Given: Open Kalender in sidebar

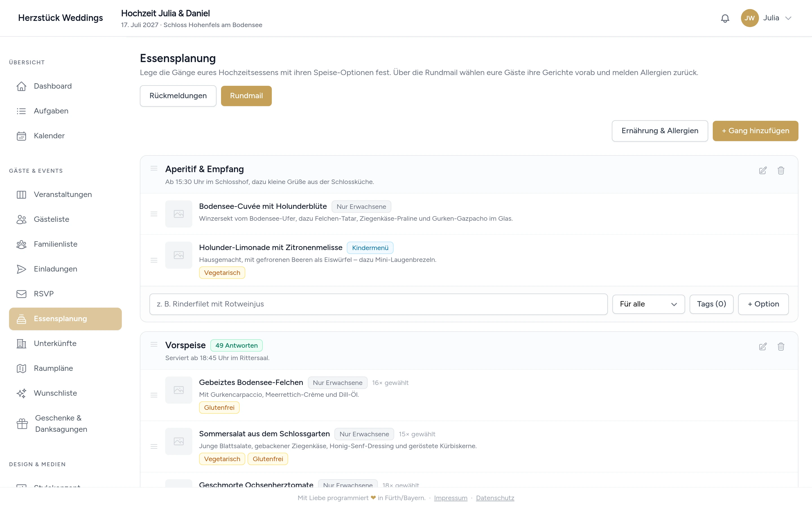Looking at the screenshot, I should click(65, 136).
